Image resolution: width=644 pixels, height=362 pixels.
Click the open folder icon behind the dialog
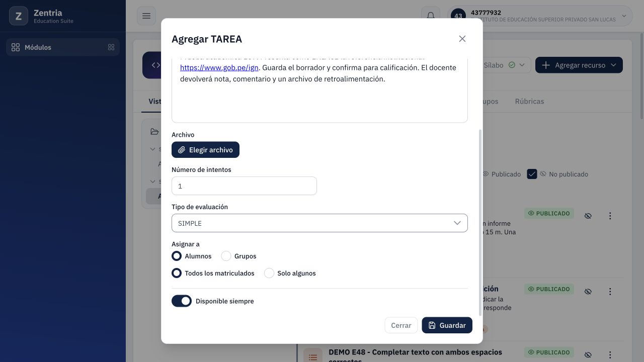154,132
